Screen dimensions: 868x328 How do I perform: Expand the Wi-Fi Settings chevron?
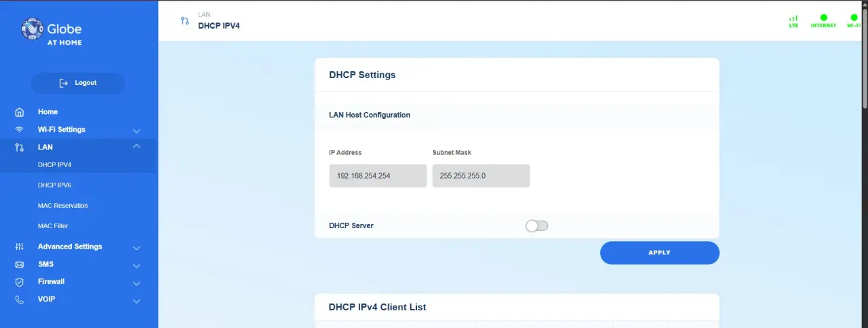(x=136, y=130)
